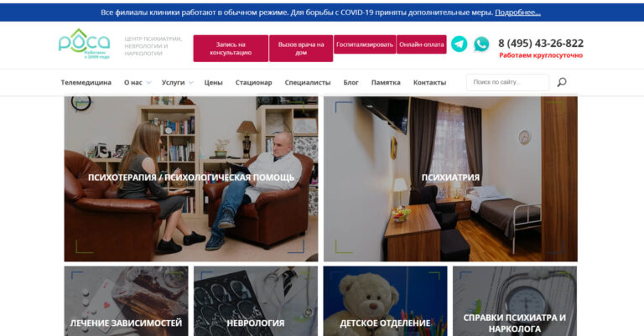Open the Специалисты menu item
644x336 pixels.
[x=308, y=82]
